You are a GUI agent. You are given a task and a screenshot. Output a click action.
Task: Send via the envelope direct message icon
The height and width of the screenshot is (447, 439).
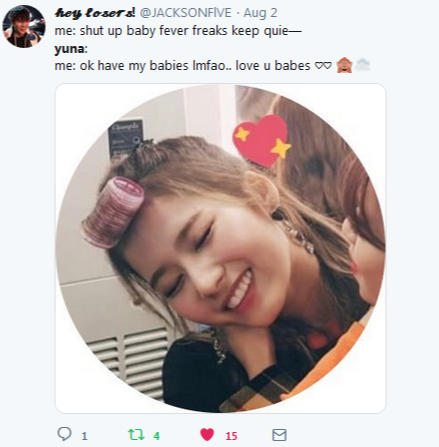click(279, 435)
